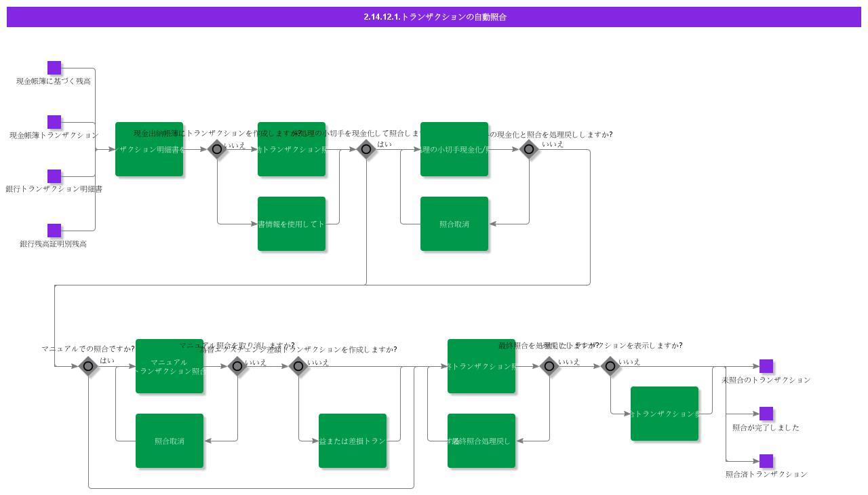The width and height of the screenshot is (868, 495).
Task: Click the 照合済トランザクション label text
Action: point(766,475)
